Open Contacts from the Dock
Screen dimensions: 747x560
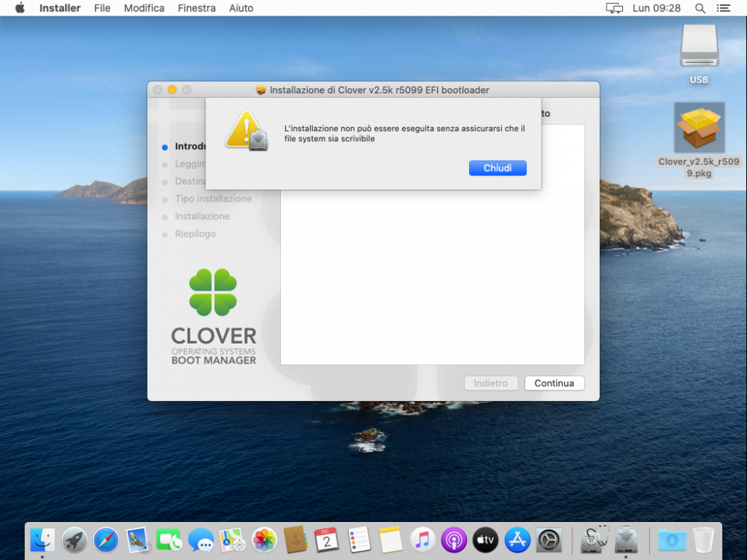click(295, 540)
